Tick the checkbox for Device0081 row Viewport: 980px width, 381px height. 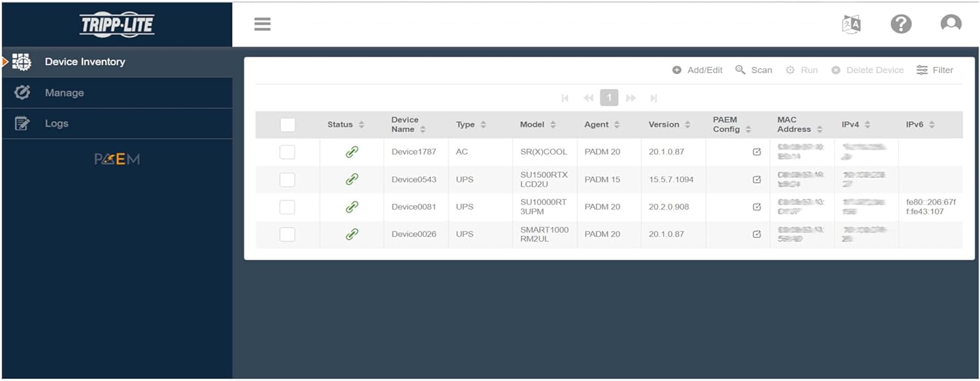tap(287, 207)
